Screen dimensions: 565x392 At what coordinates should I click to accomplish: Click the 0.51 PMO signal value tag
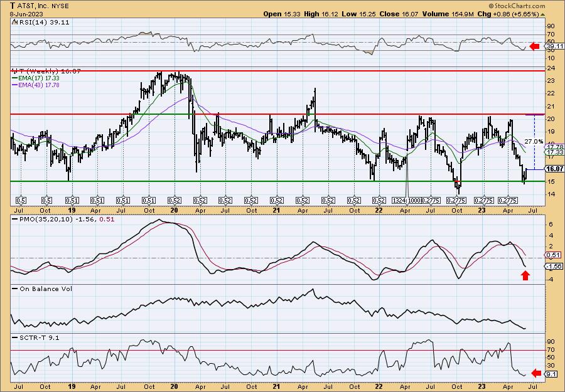click(554, 255)
